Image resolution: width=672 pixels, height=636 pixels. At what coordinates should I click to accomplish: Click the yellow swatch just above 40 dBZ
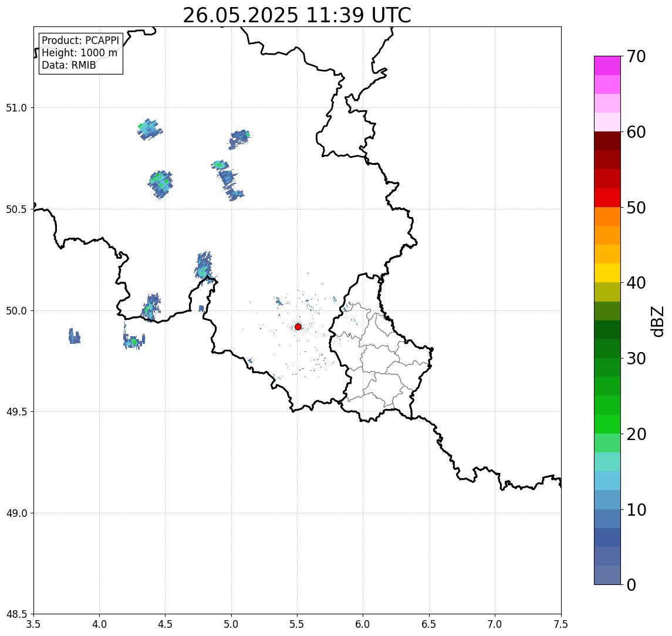click(x=607, y=273)
